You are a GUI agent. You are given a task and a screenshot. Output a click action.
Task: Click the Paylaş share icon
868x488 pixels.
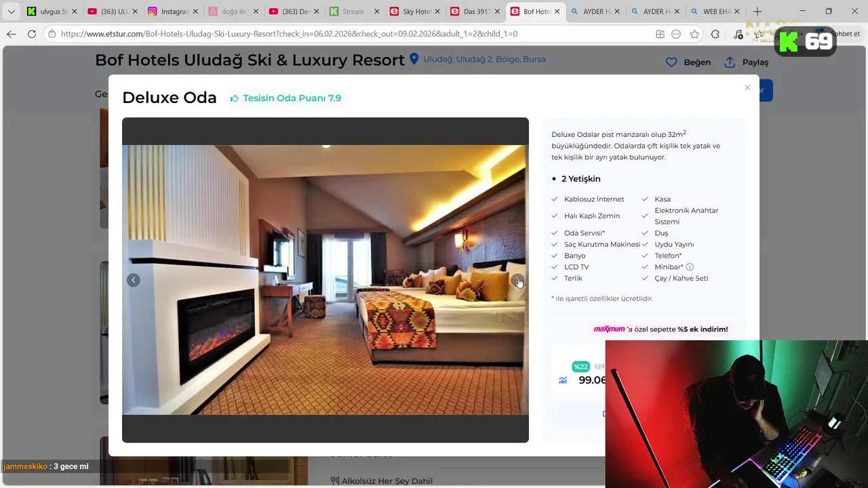click(x=730, y=62)
